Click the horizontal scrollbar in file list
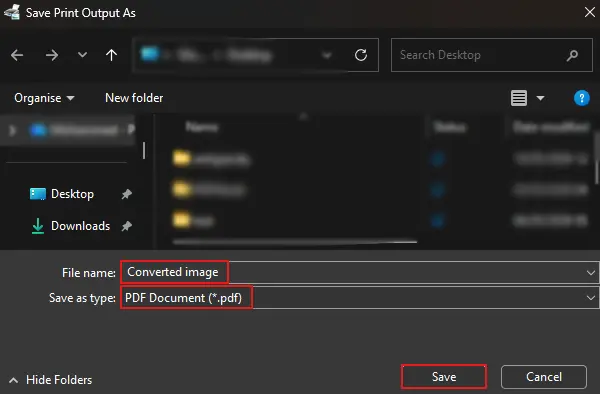The image size is (600, 394). point(295,242)
